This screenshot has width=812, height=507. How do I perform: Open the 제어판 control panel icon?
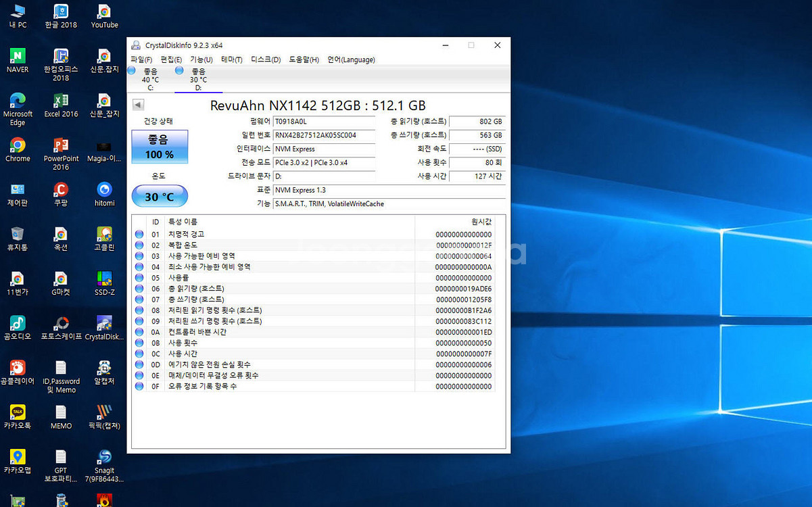click(x=18, y=194)
